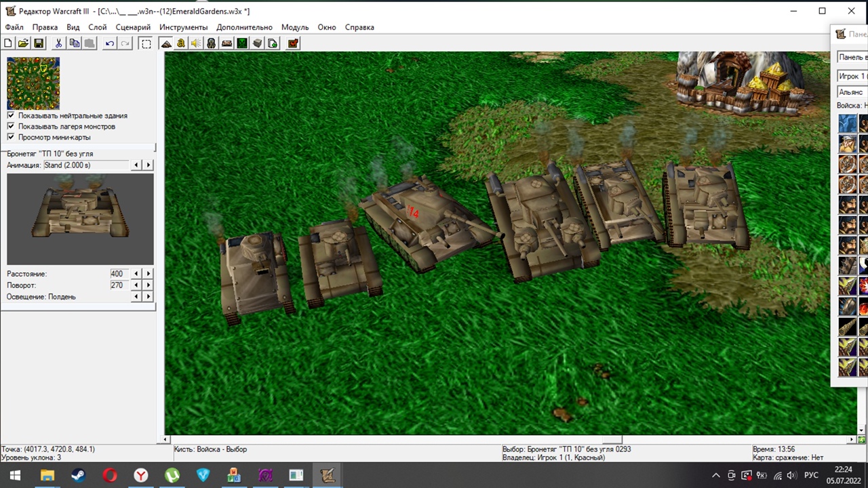Click the 'Расстояние' value field 400
The image size is (868, 488).
click(x=119, y=274)
